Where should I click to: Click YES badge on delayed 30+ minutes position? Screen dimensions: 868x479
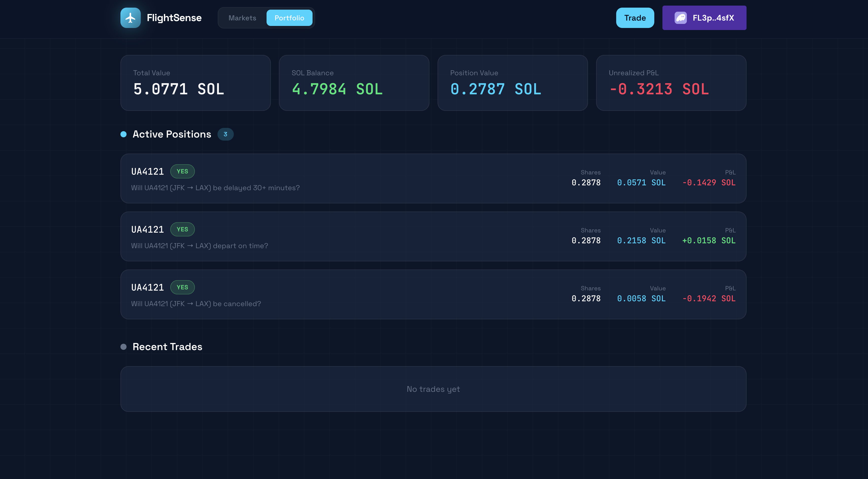tap(182, 171)
